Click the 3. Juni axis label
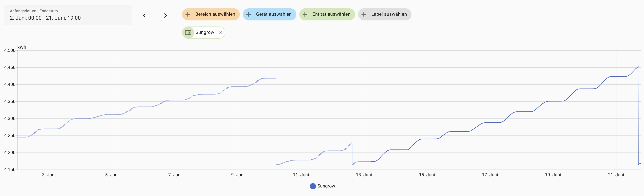 49,175
